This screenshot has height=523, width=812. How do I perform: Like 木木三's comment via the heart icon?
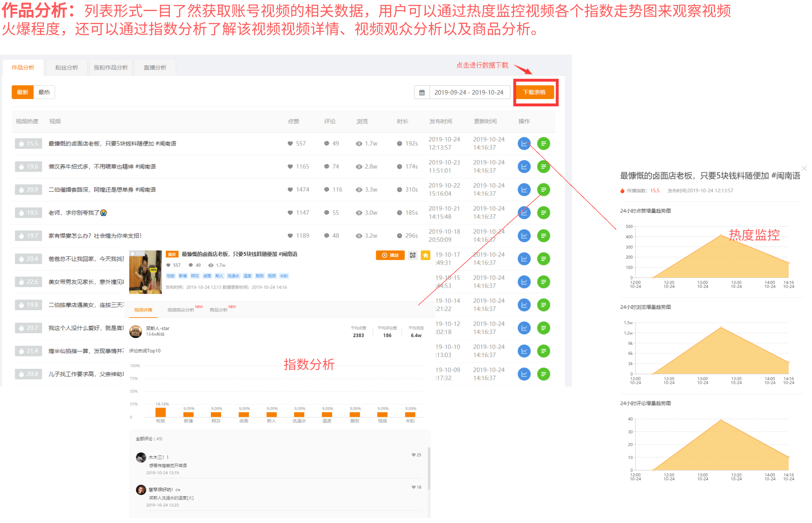[414, 455]
